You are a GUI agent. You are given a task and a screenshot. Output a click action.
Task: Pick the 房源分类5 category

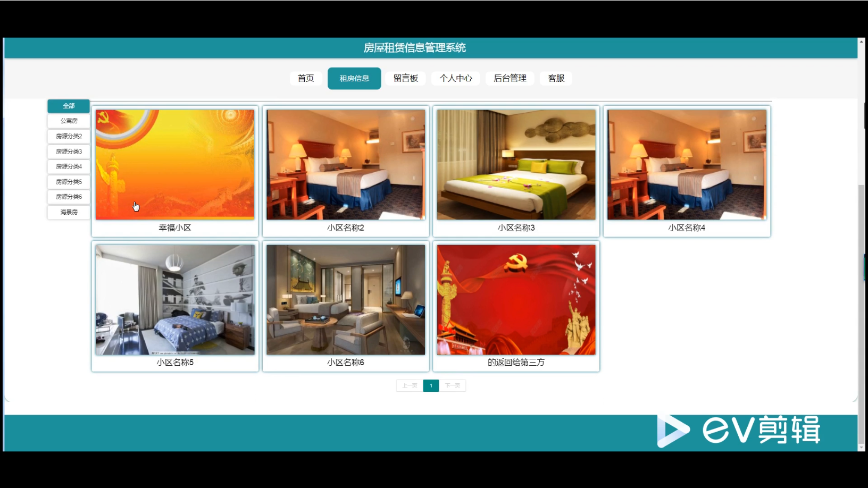pyautogui.click(x=69, y=182)
